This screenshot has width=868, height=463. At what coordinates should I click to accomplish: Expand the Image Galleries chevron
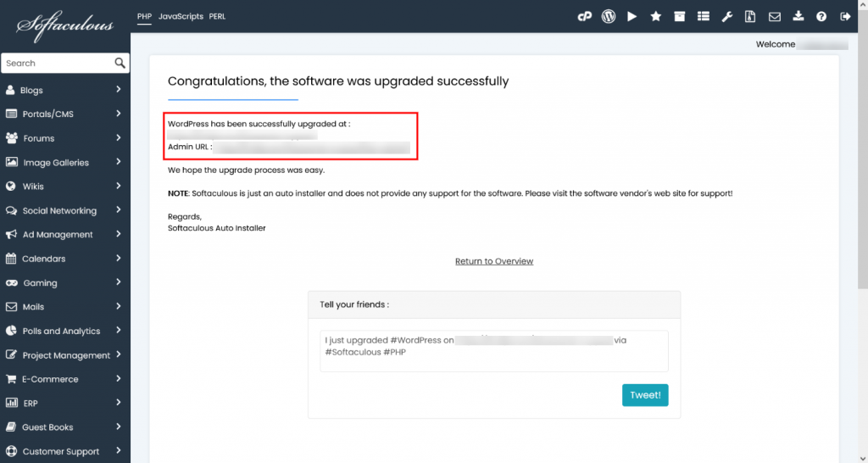pos(119,162)
